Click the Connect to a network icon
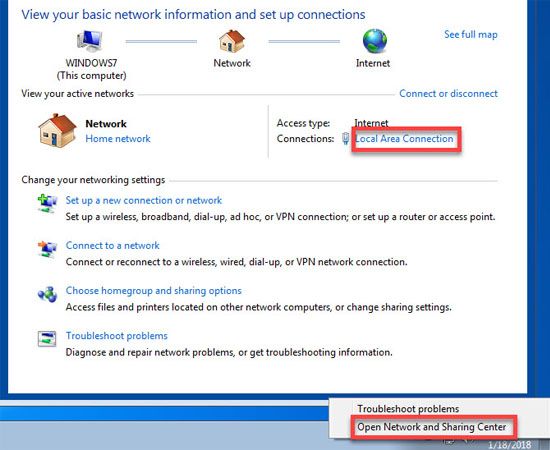Image resolution: width=550 pixels, height=450 pixels. (47, 249)
